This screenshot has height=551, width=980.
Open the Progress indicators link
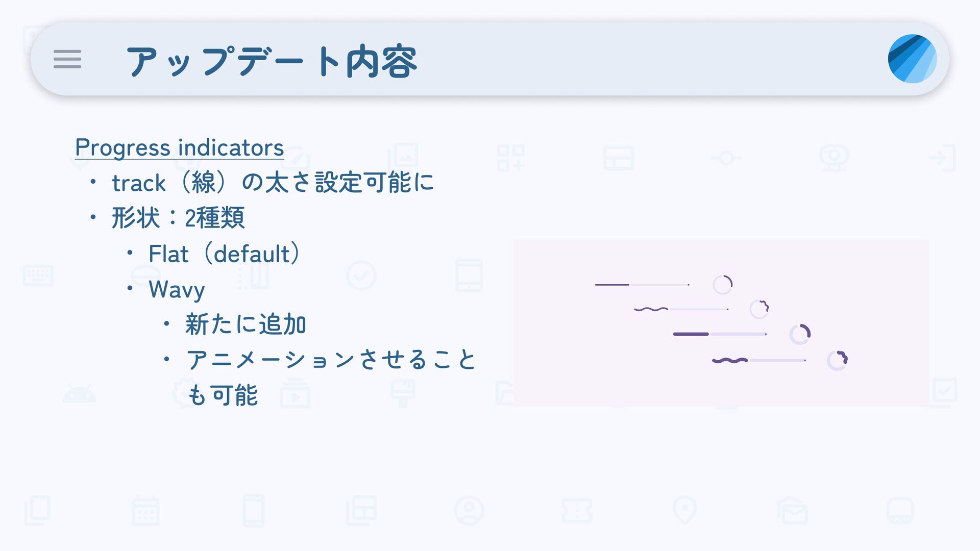179,148
